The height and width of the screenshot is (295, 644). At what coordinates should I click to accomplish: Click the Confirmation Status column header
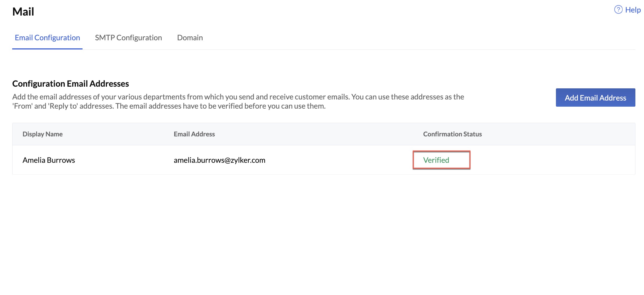452,134
